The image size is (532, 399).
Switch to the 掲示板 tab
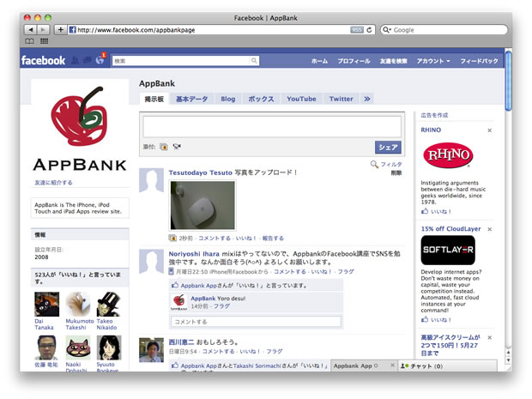click(x=154, y=99)
